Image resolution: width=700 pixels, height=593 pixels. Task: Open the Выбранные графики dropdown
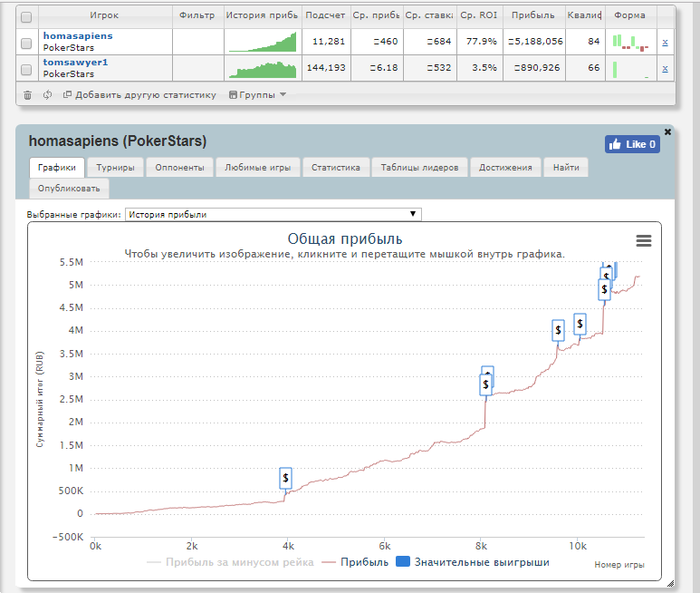click(x=273, y=214)
